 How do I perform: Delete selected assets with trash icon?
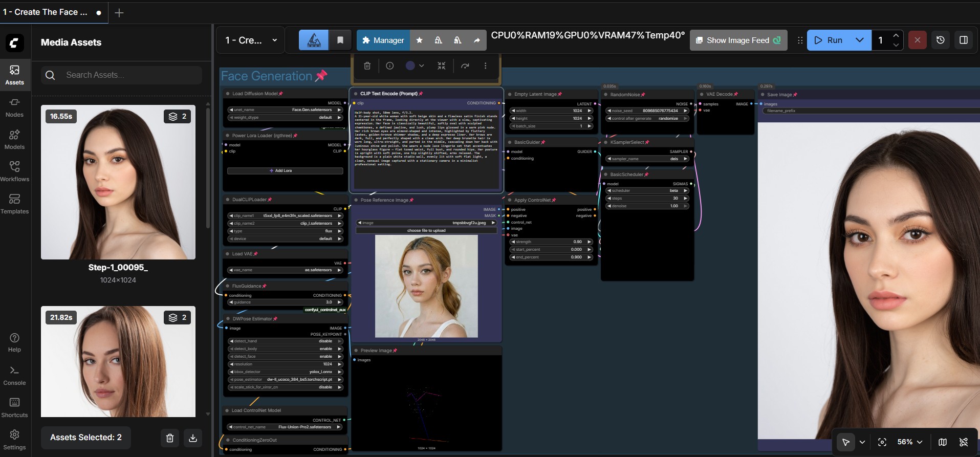tap(170, 438)
